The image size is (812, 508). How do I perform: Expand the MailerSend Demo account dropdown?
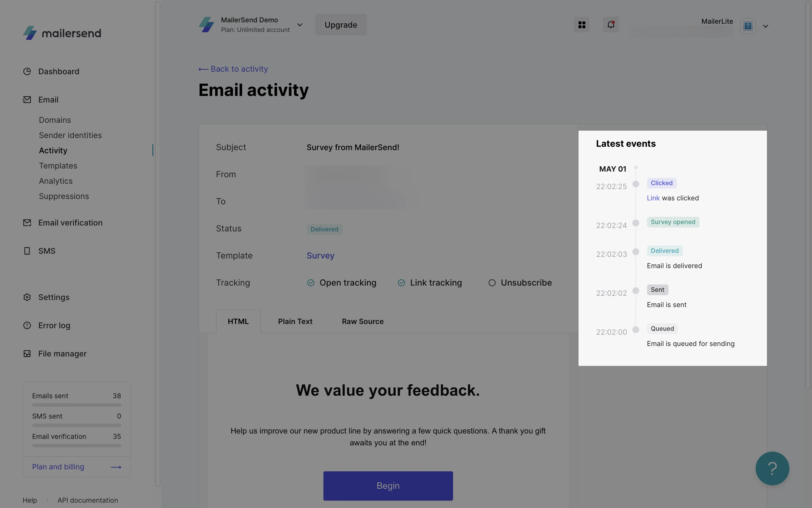pyautogui.click(x=300, y=25)
